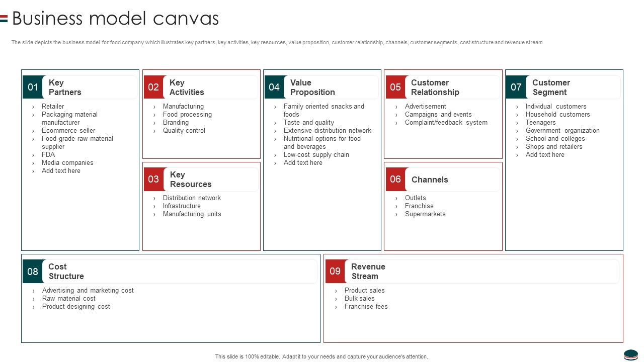
Task: Click the "Ecommerce seller" bullet
Action: pos(68,131)
